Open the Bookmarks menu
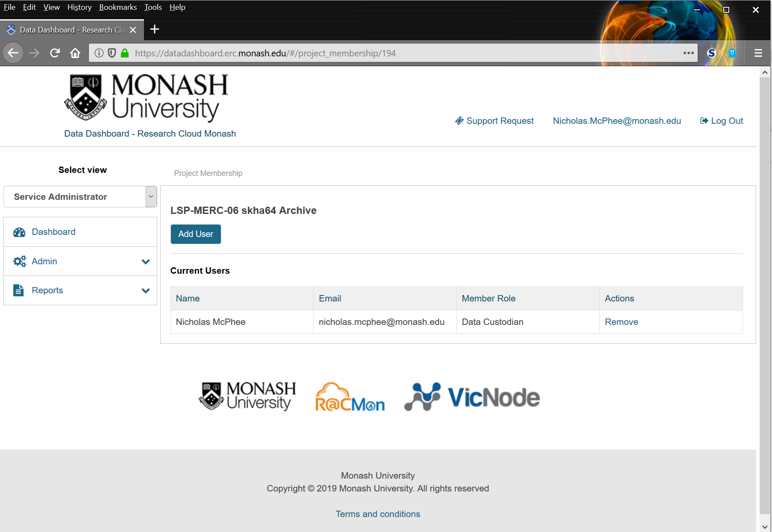This screenshot has height=532, width=772. (118, 7)
